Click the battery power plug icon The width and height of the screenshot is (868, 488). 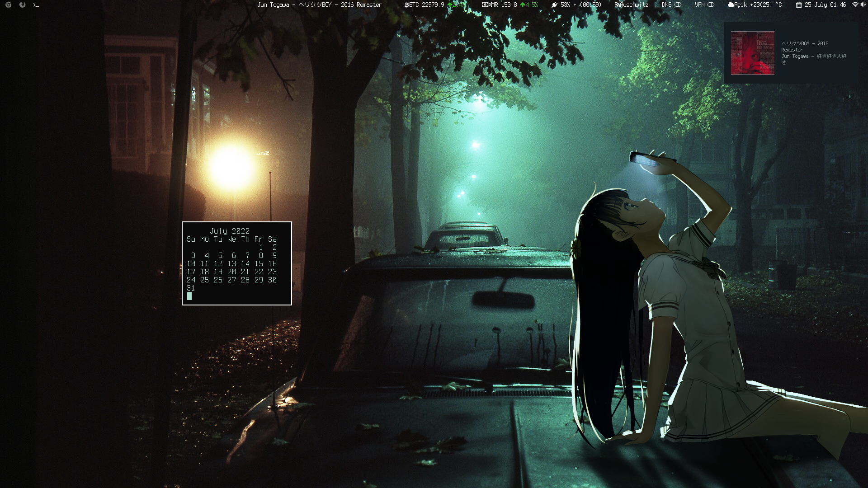pos(555,5)
